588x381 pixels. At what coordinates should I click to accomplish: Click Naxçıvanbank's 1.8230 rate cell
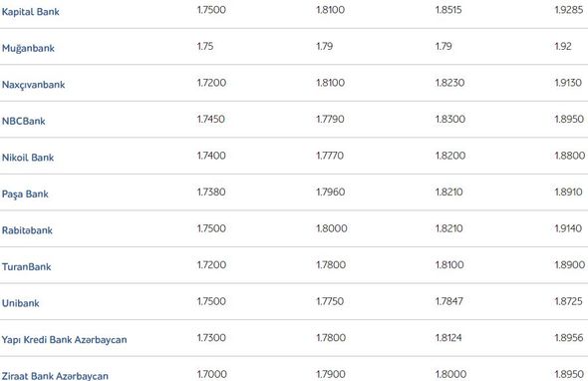449,83
